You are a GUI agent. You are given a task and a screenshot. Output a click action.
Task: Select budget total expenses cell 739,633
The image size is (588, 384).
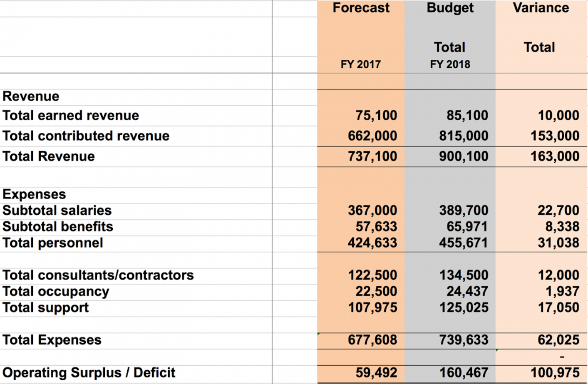point(463,340)
